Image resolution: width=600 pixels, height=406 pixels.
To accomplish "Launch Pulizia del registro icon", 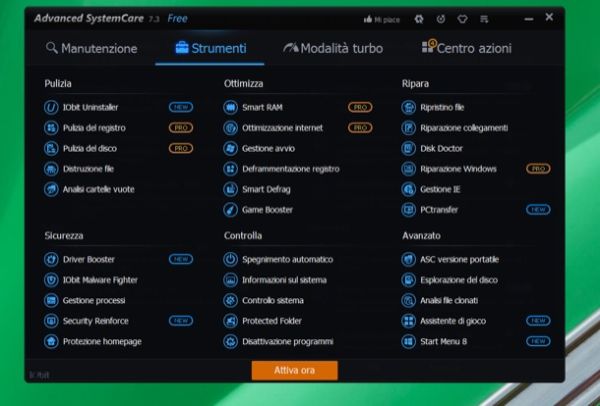I will [x=51, y=128].
